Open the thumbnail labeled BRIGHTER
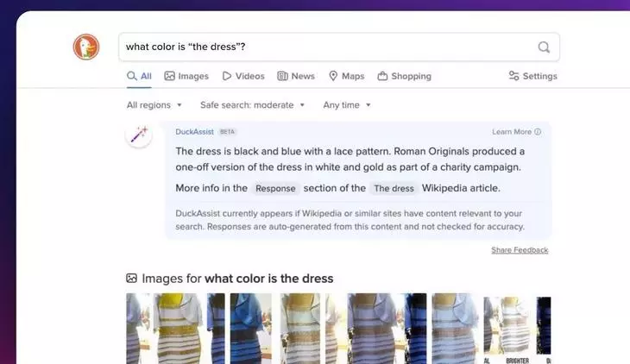This screenshot has height=364, width=630. point(517,330)
